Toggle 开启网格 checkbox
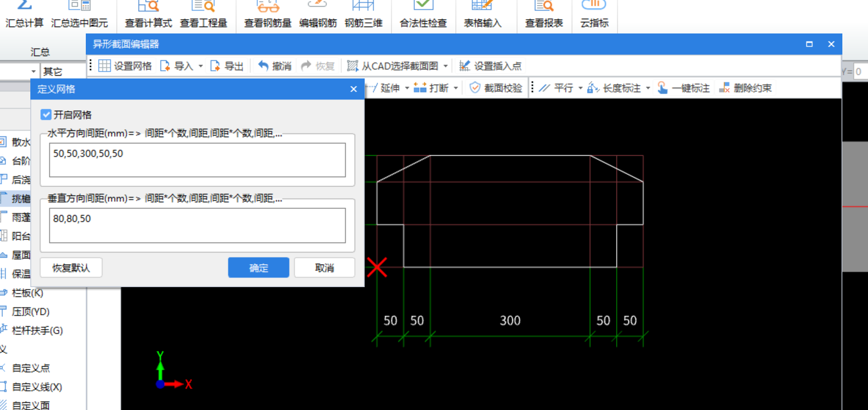868x410 pixels. (46, 115)
